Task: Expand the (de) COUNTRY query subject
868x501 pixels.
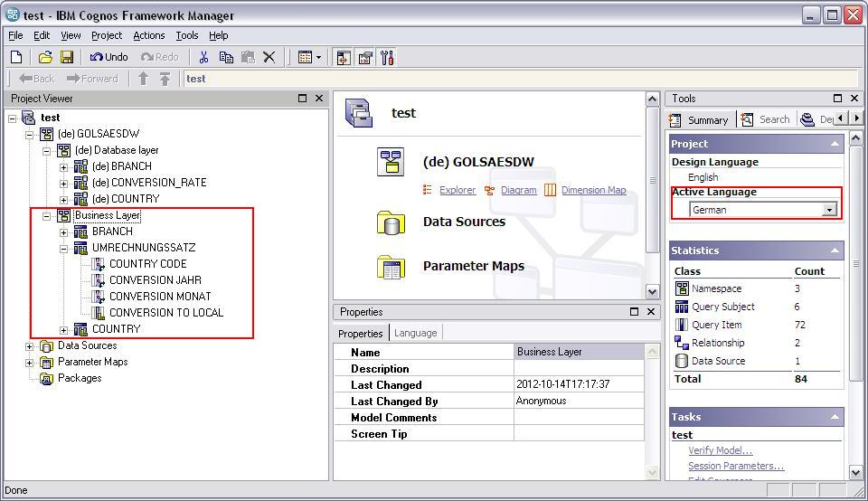Action: [63, 199]
